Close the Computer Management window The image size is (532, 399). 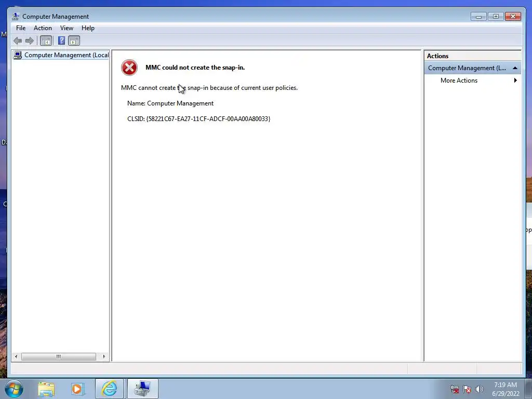tap(513, 17)
